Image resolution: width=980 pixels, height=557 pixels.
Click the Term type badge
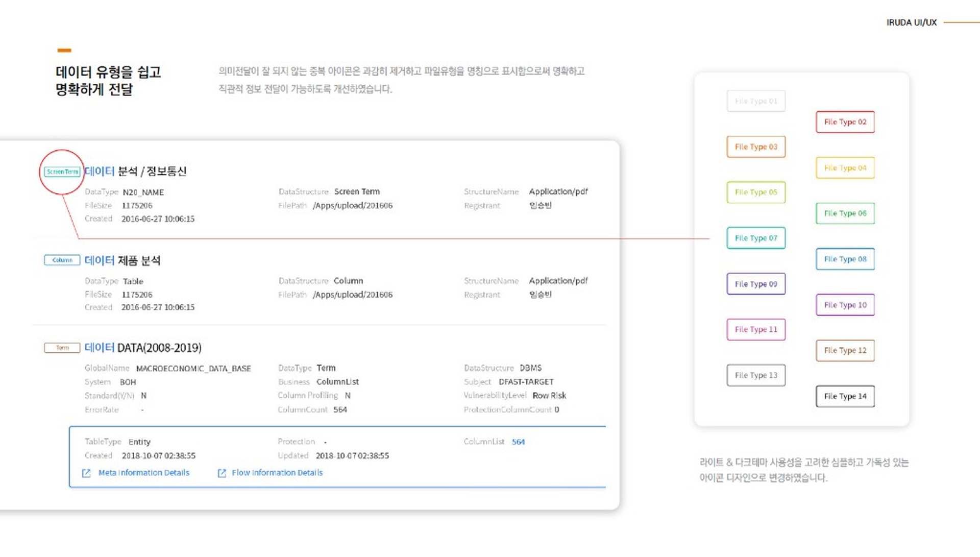click(x=62, y=348)
